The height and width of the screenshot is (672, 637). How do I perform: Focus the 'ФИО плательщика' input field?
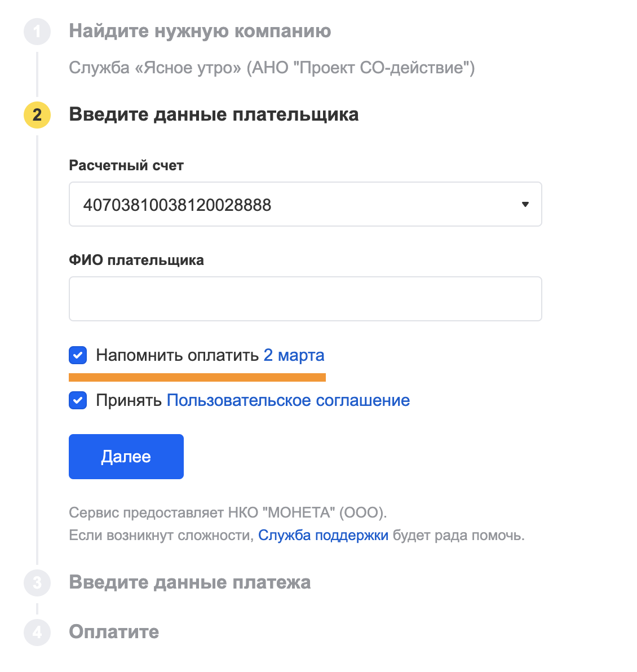pyautogui.click(x=305, y=299)
